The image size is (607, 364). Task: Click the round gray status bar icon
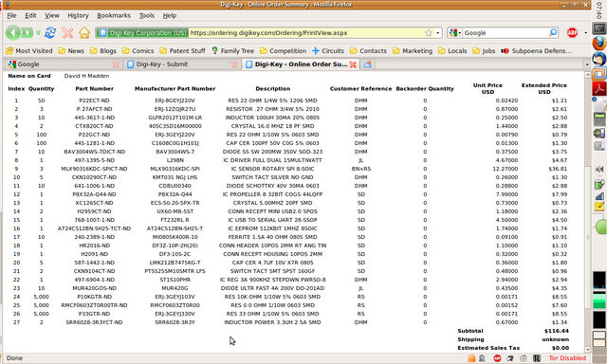coord(523,358)
